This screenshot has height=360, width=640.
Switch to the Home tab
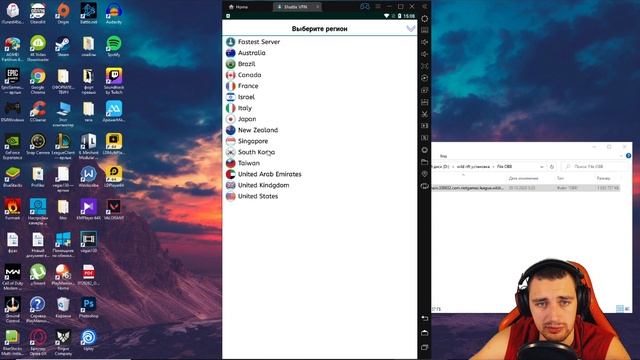(238, 7)
